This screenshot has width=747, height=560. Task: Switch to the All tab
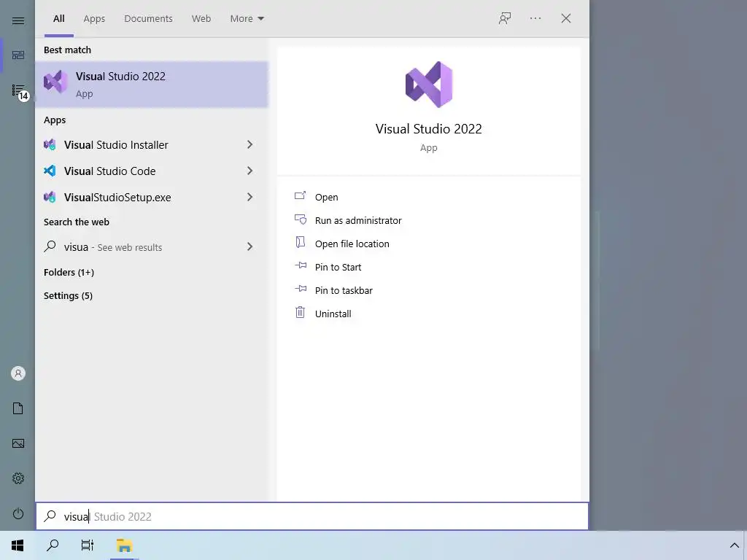[x=59, y=18]
